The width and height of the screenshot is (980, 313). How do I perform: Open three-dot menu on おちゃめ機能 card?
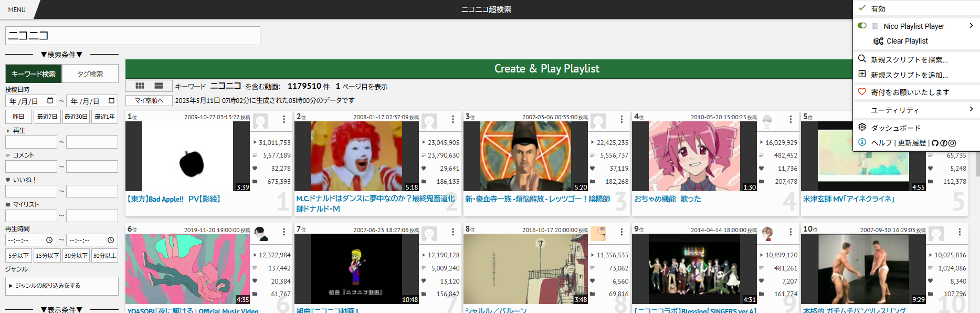pos(791,120)
